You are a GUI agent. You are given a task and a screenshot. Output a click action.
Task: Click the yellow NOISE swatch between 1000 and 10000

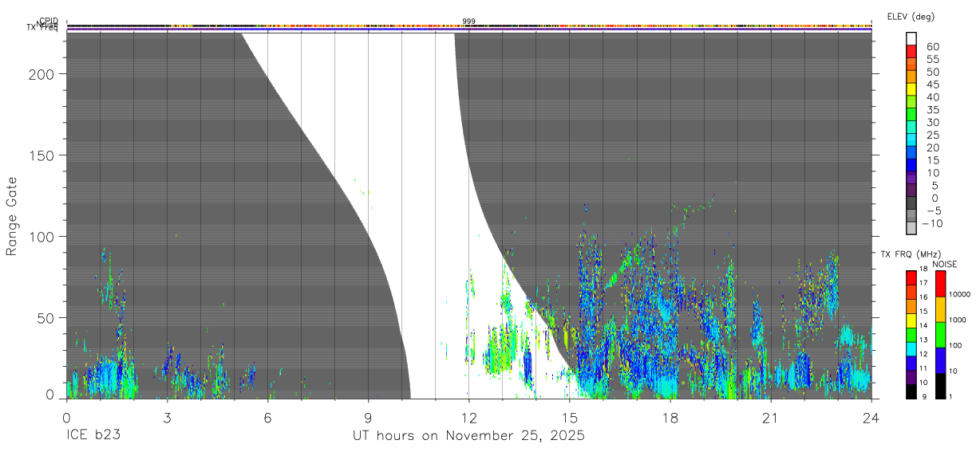pyautogui.click(x=940, y=309)
